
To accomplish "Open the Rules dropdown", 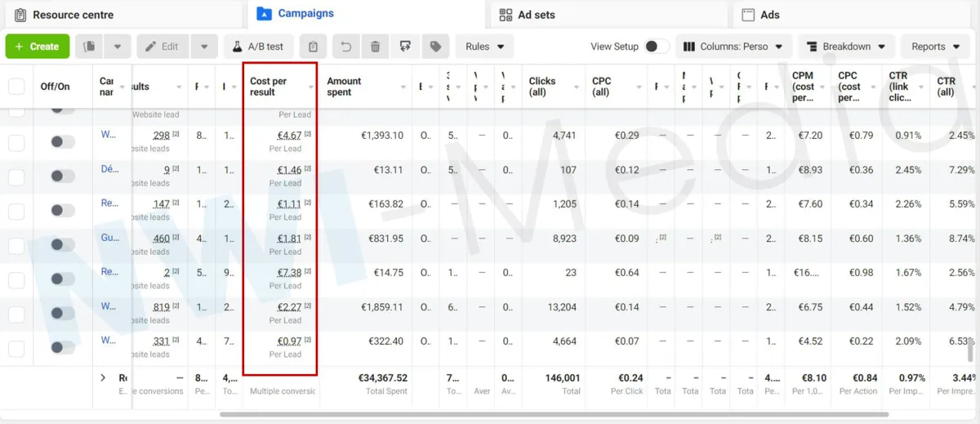I will click(484, 47).
